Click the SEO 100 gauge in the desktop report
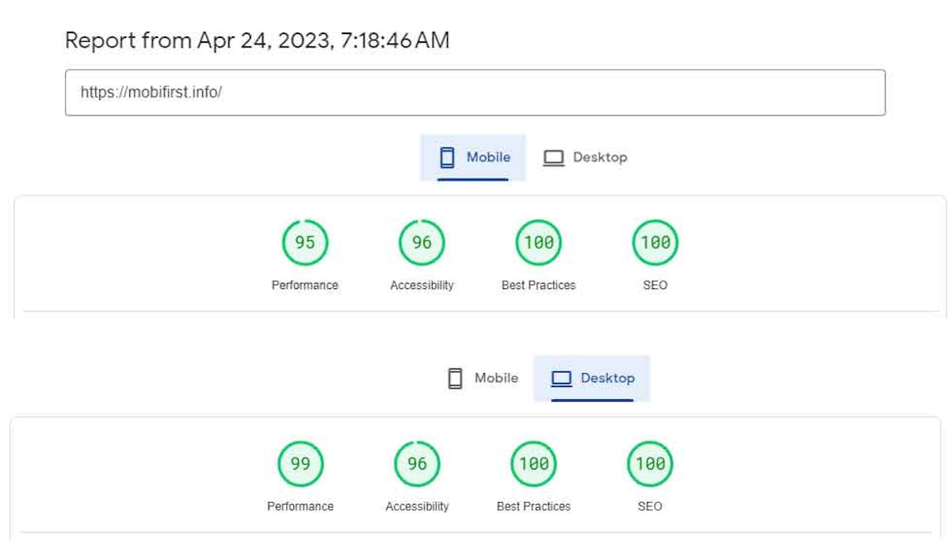 [x=650, y=463]
